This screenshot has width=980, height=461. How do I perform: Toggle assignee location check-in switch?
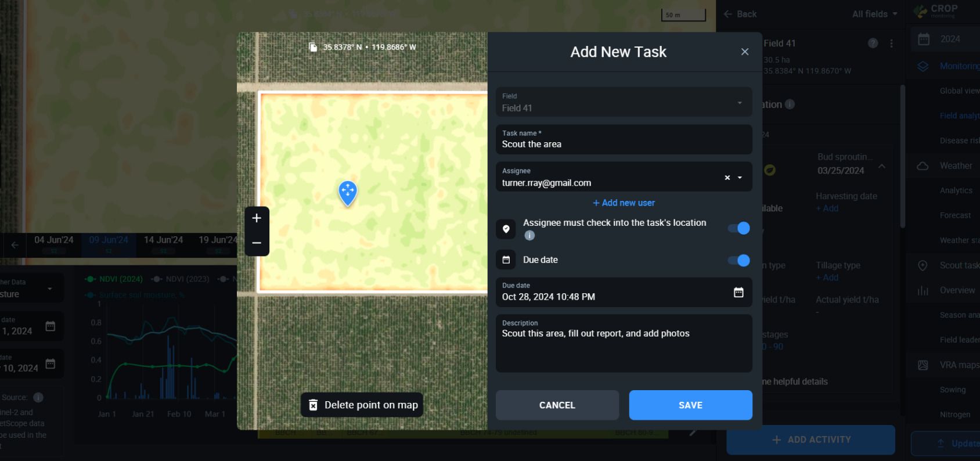[739, 228]
